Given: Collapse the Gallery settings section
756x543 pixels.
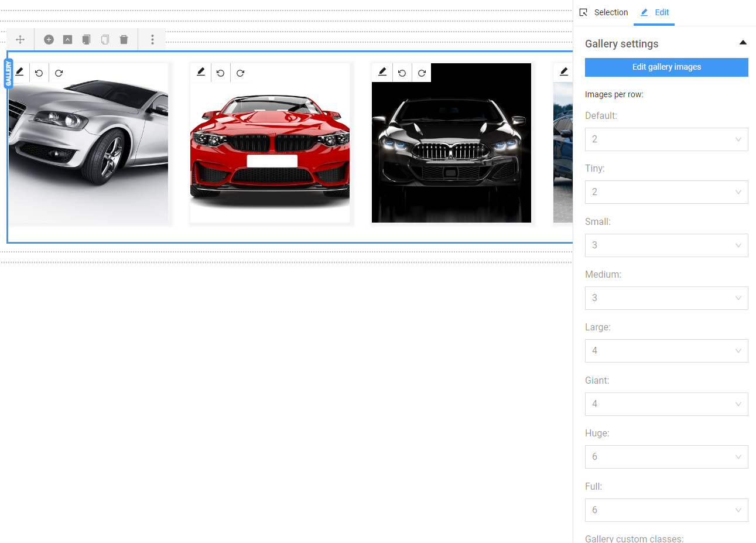Looking at the screenshot, I should (743, 42).
